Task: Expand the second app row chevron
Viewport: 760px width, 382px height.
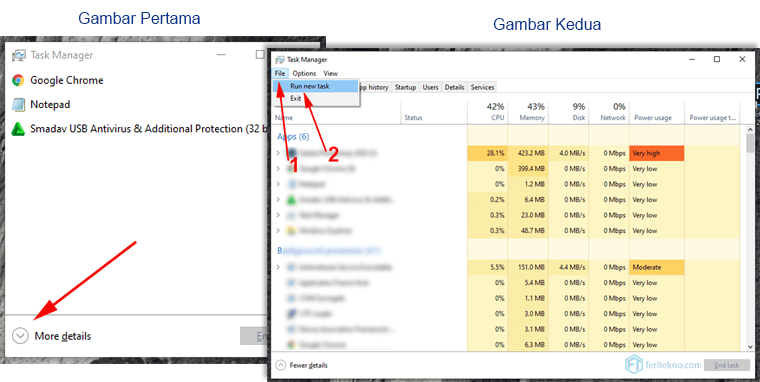Action: (x=278, y=169)
